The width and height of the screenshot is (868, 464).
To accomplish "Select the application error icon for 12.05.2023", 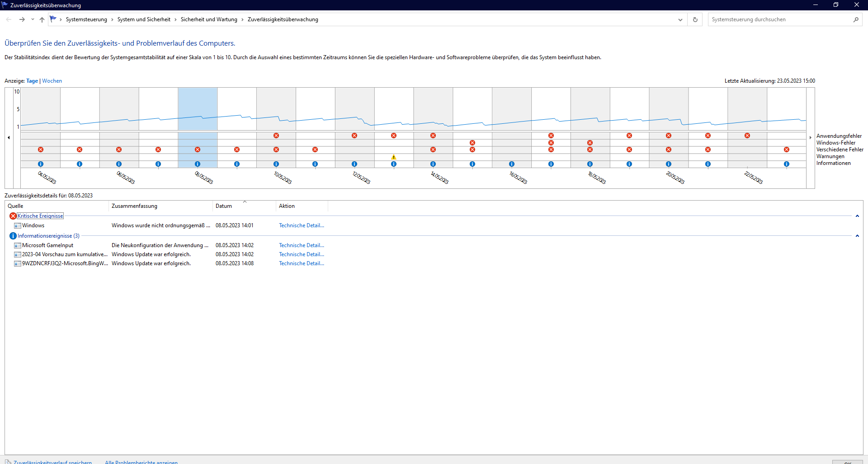I will (x=354, y=136).
